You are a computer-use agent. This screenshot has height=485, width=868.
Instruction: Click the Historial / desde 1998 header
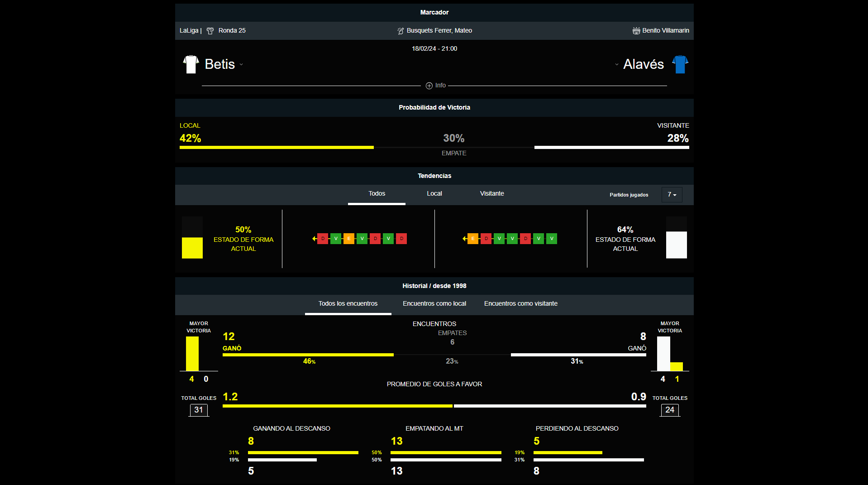coord(434,286)
